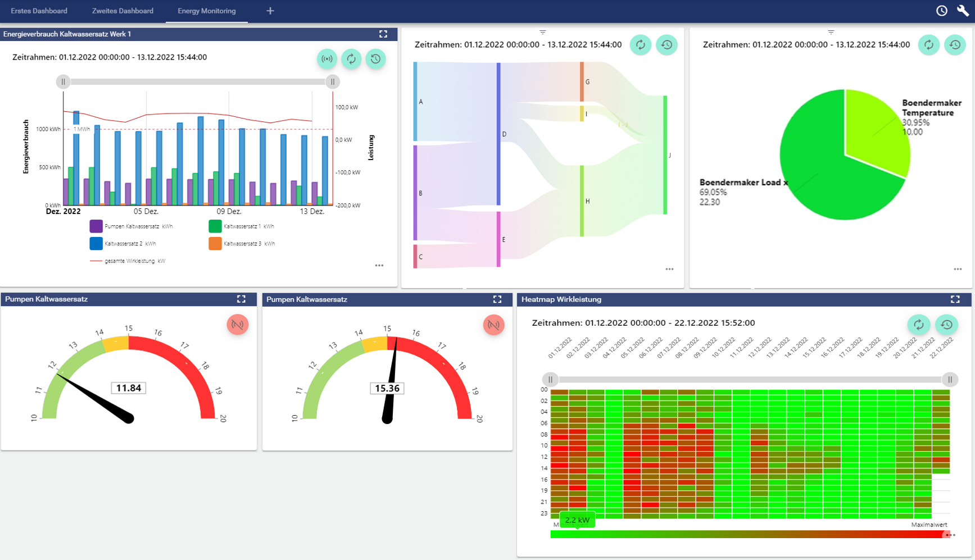Viewport: 975px width, 560px height.
Task: Add a new dashboard tab
Action: (270, 11)
